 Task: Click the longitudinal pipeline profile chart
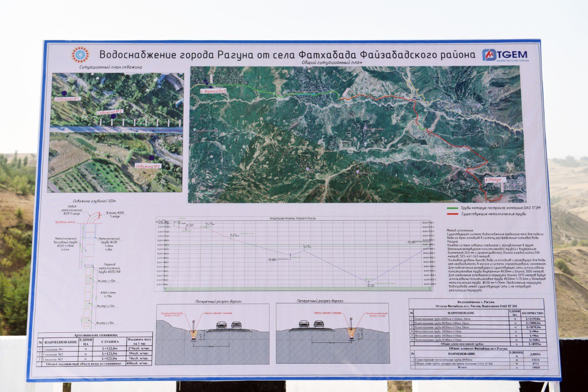click(x=294, y=254)
